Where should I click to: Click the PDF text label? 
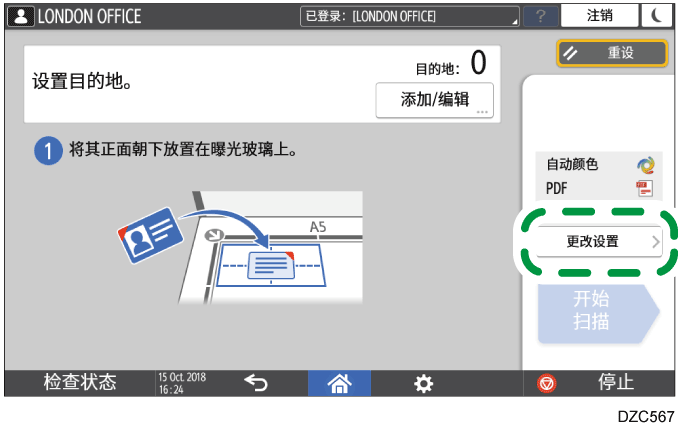(x=556, y=189)
